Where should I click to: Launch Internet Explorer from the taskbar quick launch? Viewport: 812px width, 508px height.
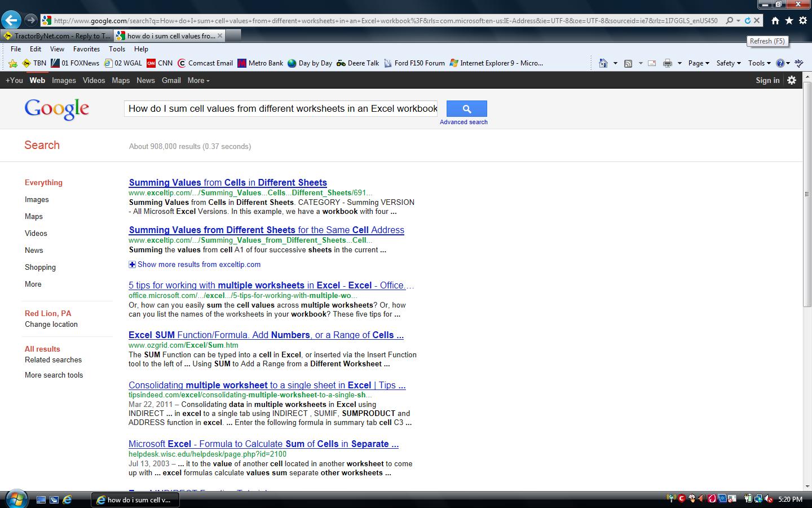click(x=67, y=500)
